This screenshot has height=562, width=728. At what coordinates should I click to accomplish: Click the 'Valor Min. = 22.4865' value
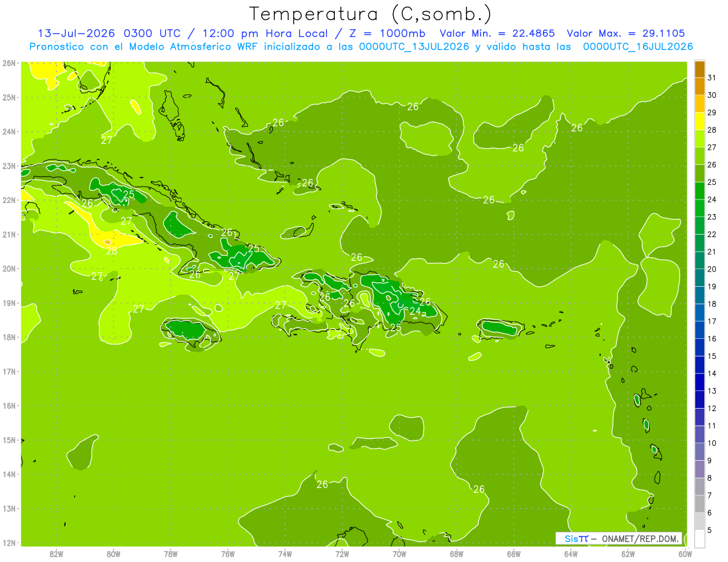(497, 33)
